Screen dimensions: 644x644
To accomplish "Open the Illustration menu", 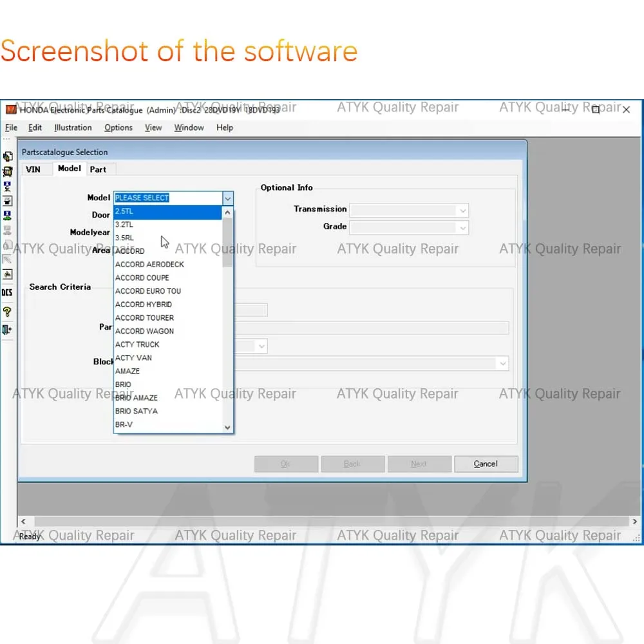I will 73,128.
